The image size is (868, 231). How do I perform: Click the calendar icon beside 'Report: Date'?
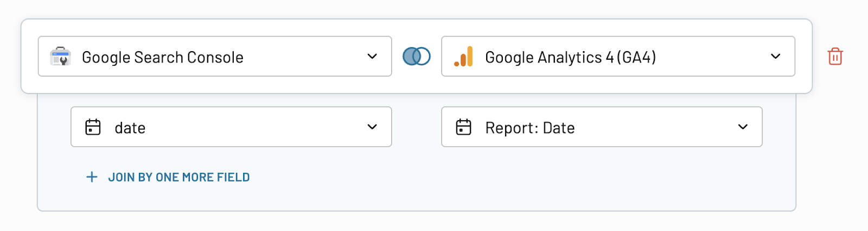point(464,127)
